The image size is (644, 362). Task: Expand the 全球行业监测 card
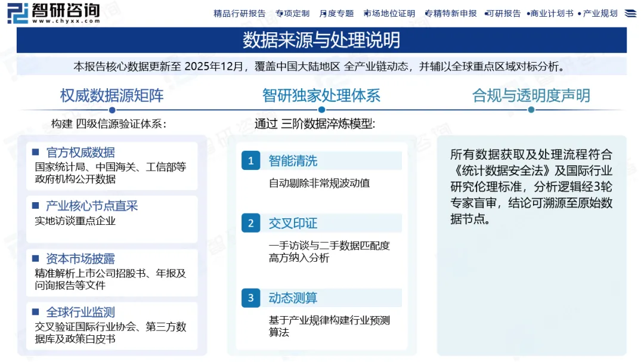pos(112,325)
